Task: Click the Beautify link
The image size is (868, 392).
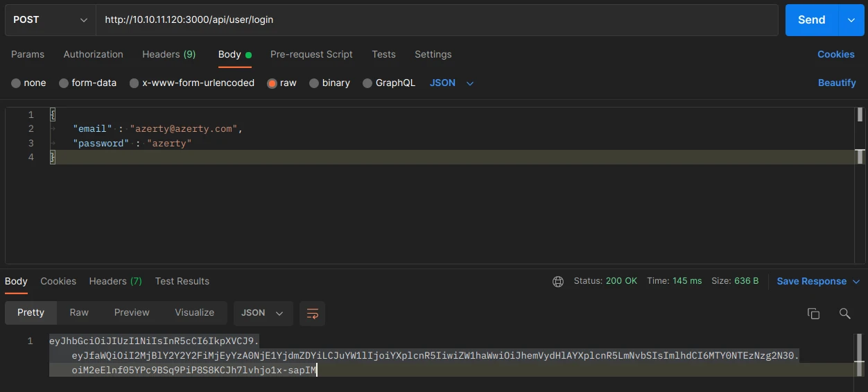Action: (836, 83)
